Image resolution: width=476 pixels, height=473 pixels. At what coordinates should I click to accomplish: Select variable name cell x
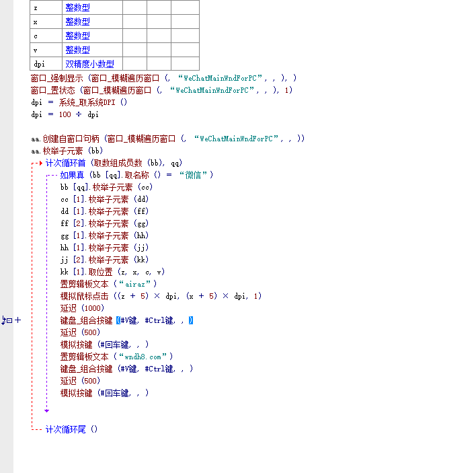(46, 22)
